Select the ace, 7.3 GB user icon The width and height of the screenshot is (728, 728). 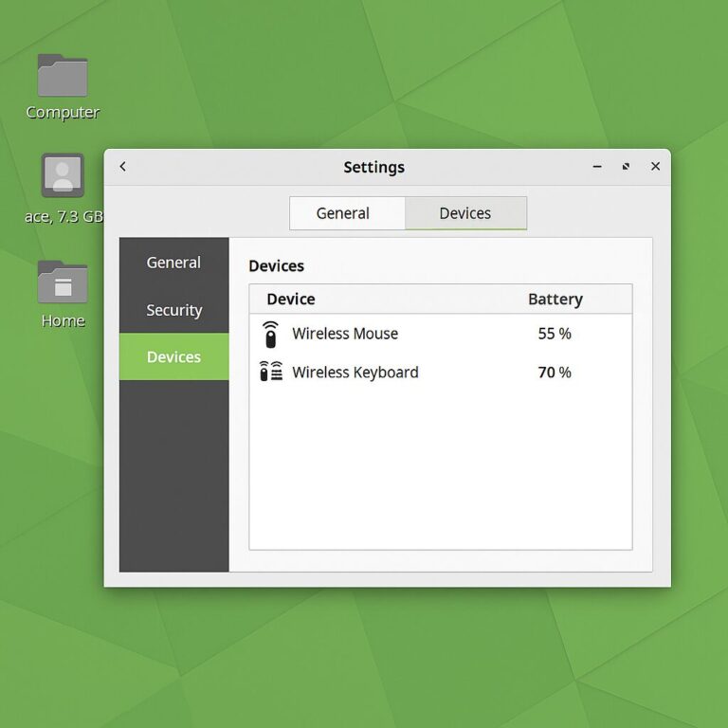pyautogui.click(x=63, y=175)
